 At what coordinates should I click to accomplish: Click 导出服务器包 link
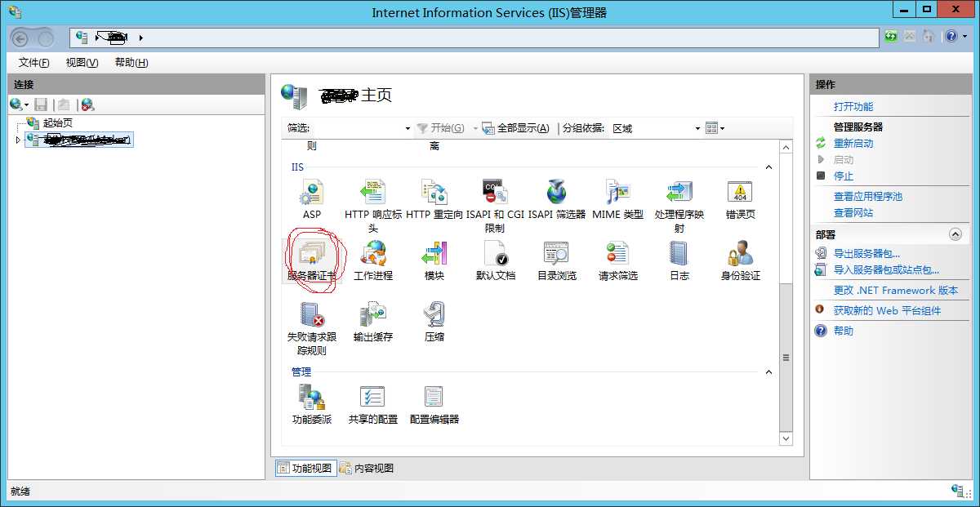tap(866, 254)
